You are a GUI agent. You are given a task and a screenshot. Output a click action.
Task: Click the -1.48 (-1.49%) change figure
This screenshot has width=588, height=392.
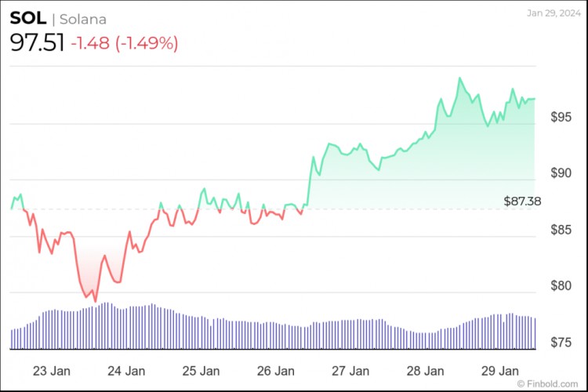[125, 43]
